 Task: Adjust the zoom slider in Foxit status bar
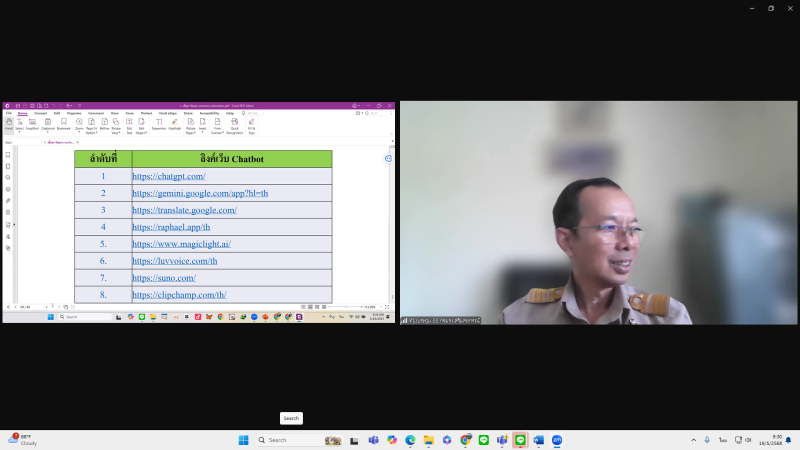coord(346,307)
